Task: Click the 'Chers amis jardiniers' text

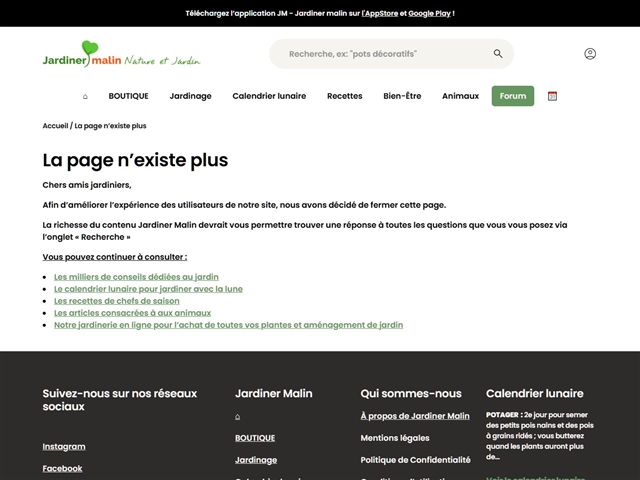Action: 87,185
